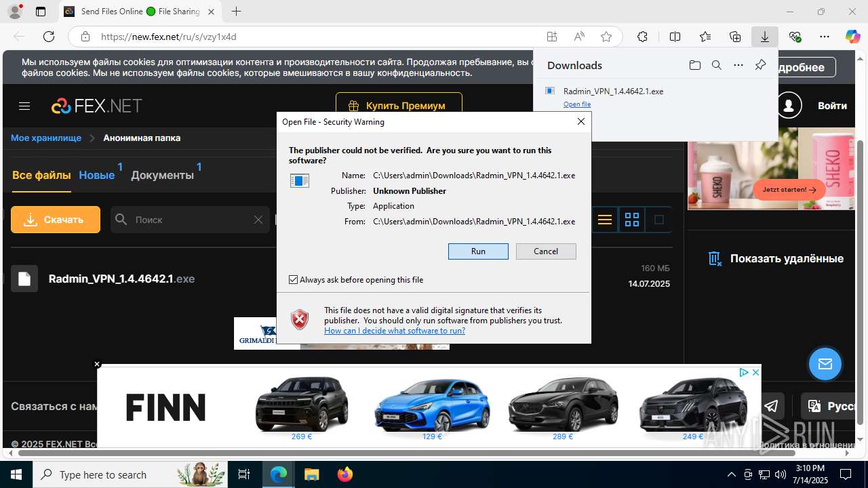Open the FEX.NET hamburger menu

pyautogui.click(x=24, y=106)
